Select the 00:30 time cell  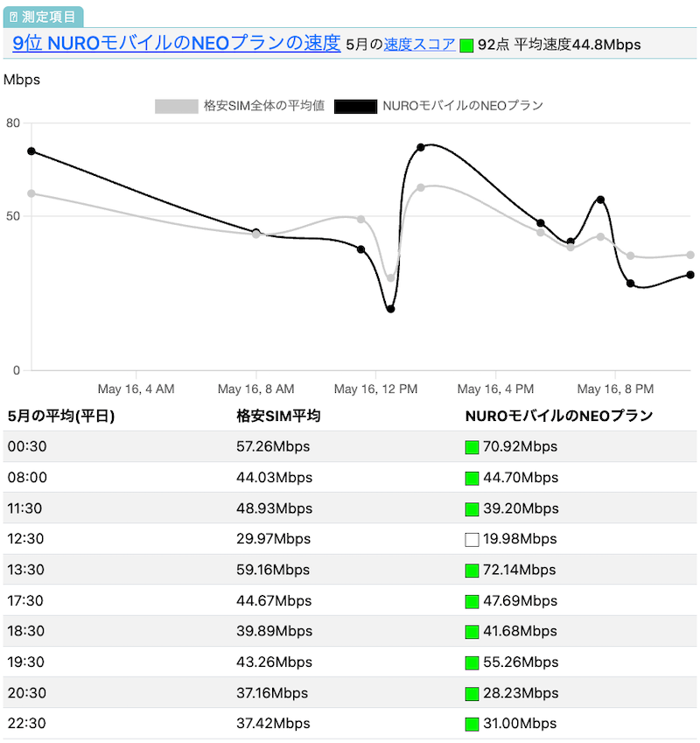pyautogui.click(x=27, y=446)
